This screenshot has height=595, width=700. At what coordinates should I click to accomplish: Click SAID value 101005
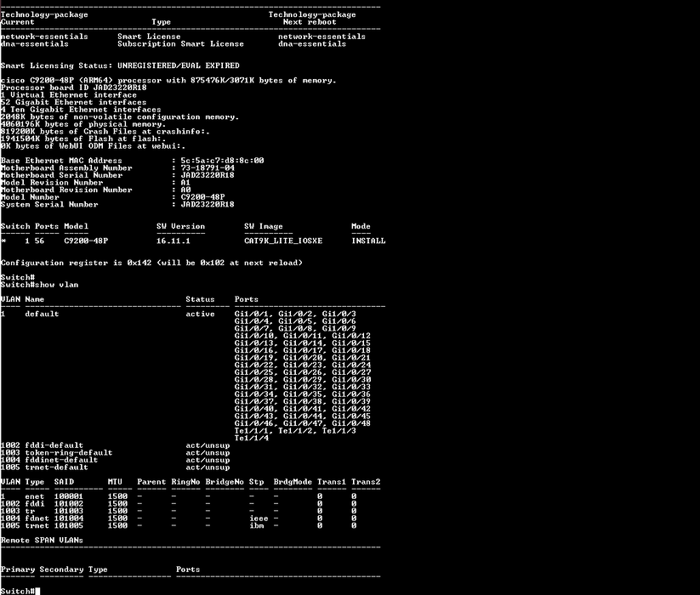pyautogui.click(x=69, y=526)
